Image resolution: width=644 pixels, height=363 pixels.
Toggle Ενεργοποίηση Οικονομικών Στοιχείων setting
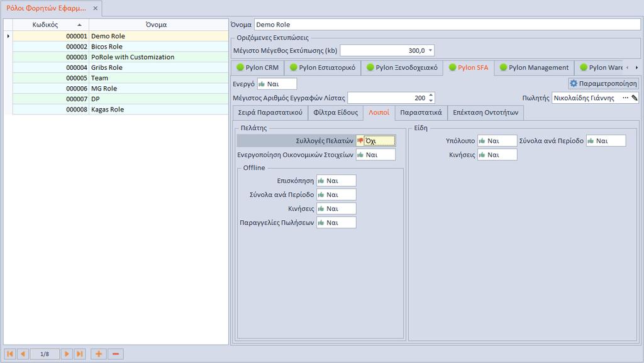pyautogui.click(x=376, y=155)
